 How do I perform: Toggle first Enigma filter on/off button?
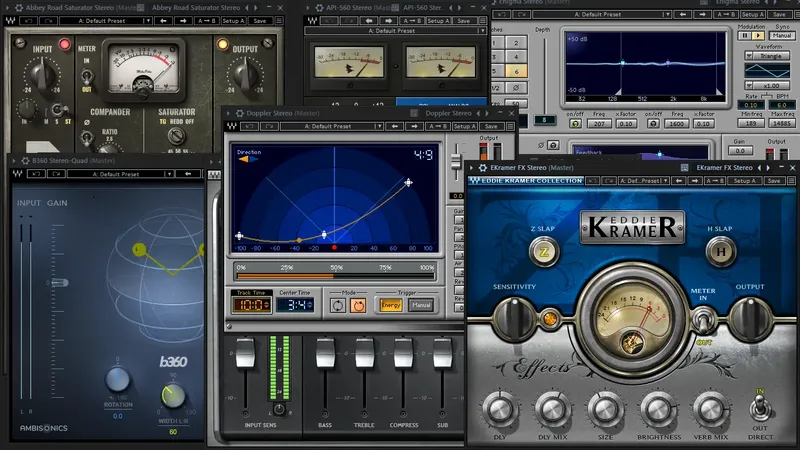576,123
